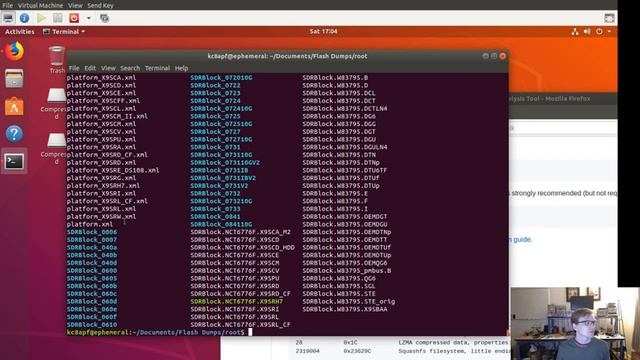Show virtual machine hardware details info icon
Screen dimensions: 640x360
coord(24,18)
